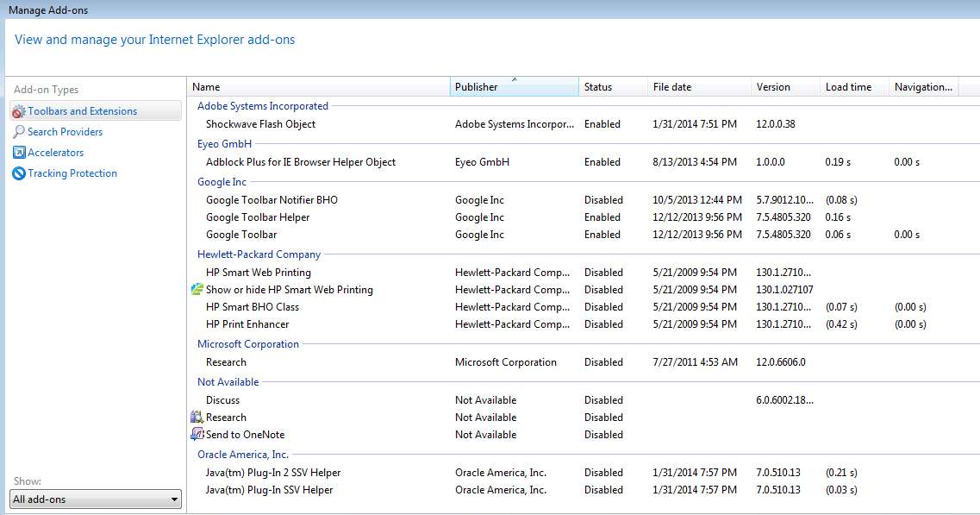Image resolution: width=980 pixels, height=515 pixels.
Task: Collapse the Not Available group header
Action: [228, 382]
